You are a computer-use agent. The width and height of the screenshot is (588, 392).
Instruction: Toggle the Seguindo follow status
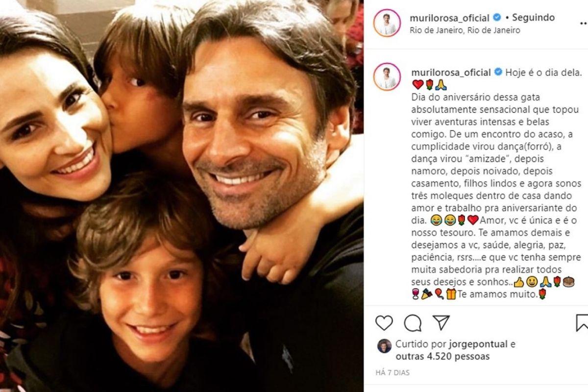[533, 18]
